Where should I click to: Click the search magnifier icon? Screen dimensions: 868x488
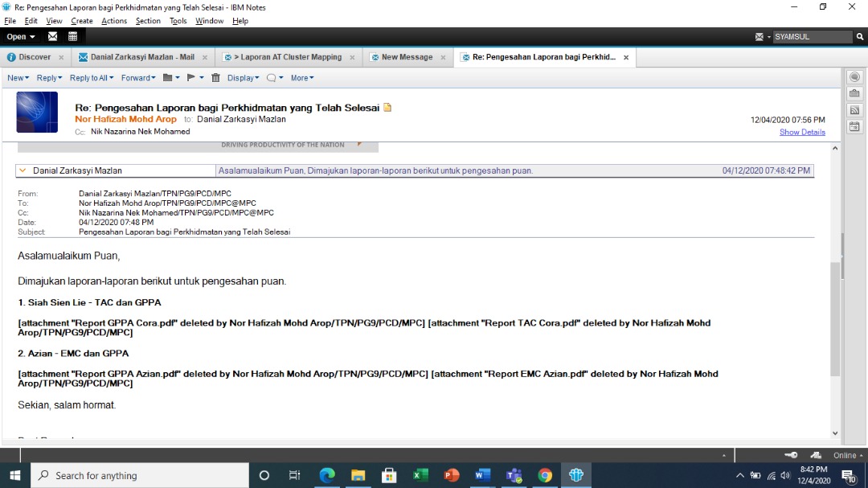[x=859, y=36]
